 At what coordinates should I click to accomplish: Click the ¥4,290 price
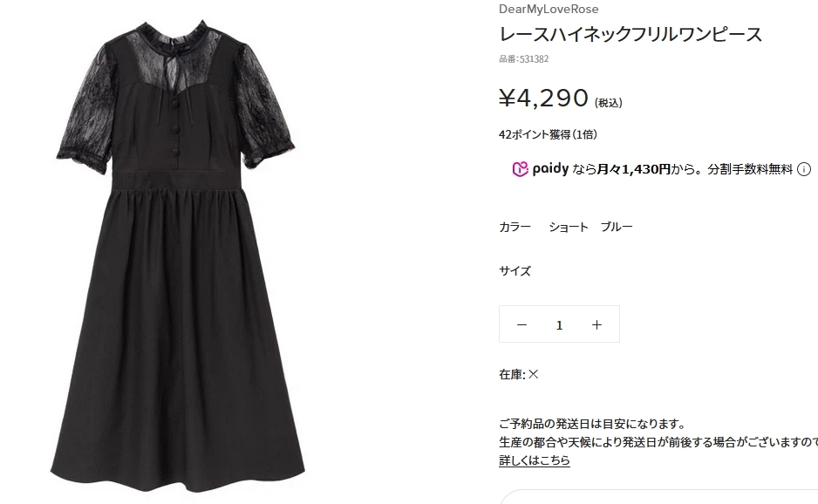(543, 98)
